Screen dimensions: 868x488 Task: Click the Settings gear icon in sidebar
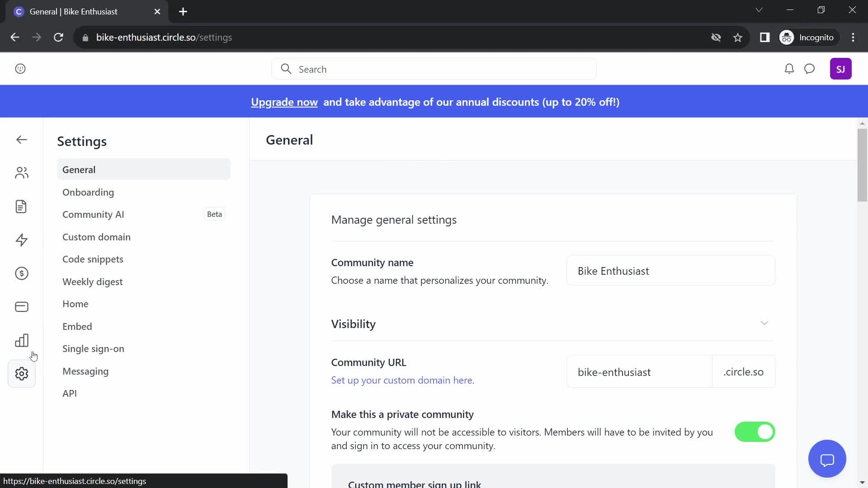21,375
